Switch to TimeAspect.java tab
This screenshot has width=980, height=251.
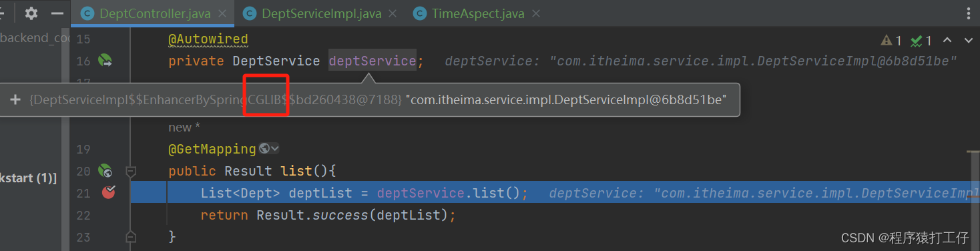(478, 13)
